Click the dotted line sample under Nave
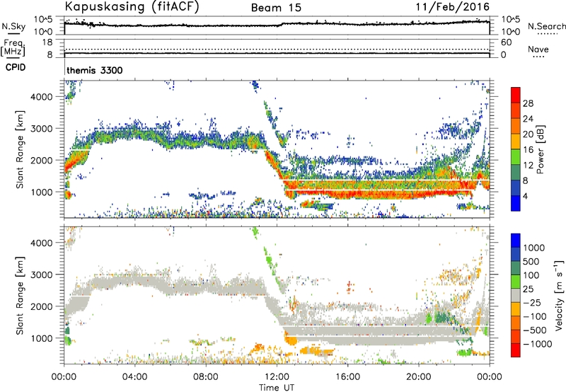The height and width of the screenshot is (392, 566). point(538,57)
